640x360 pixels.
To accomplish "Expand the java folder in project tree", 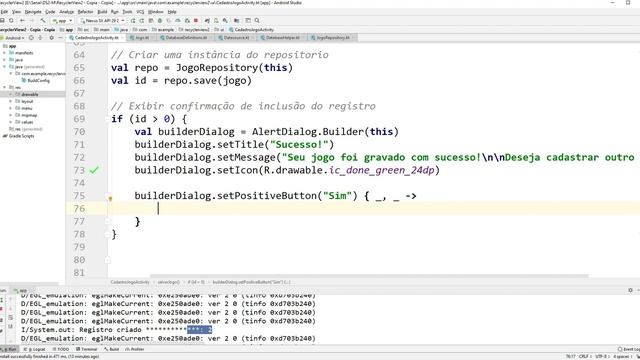I will (5, 60).
